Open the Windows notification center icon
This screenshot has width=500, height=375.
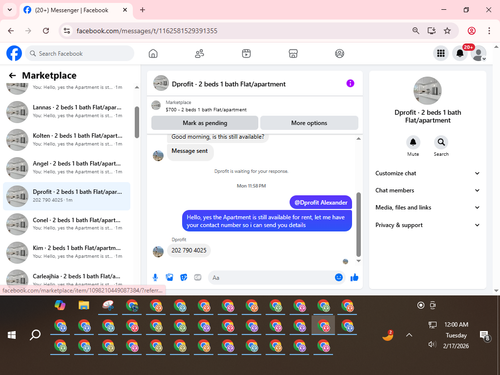point(484,335)
